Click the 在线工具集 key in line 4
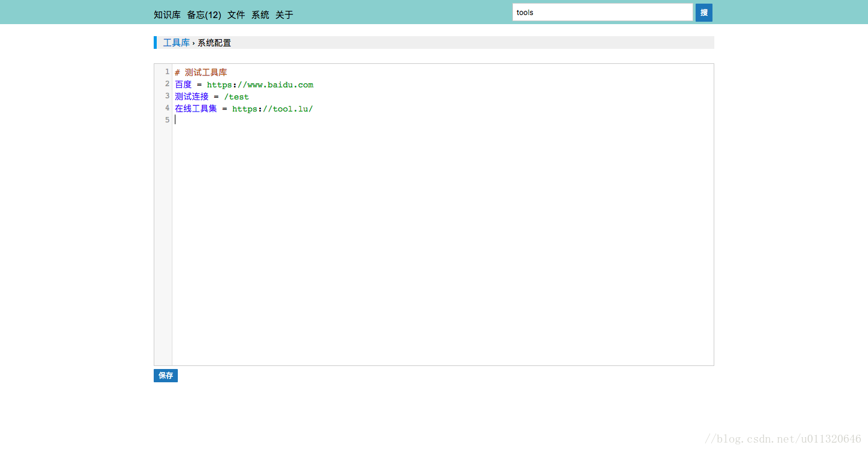Screen dimensions: 868x451 point(196,109)
